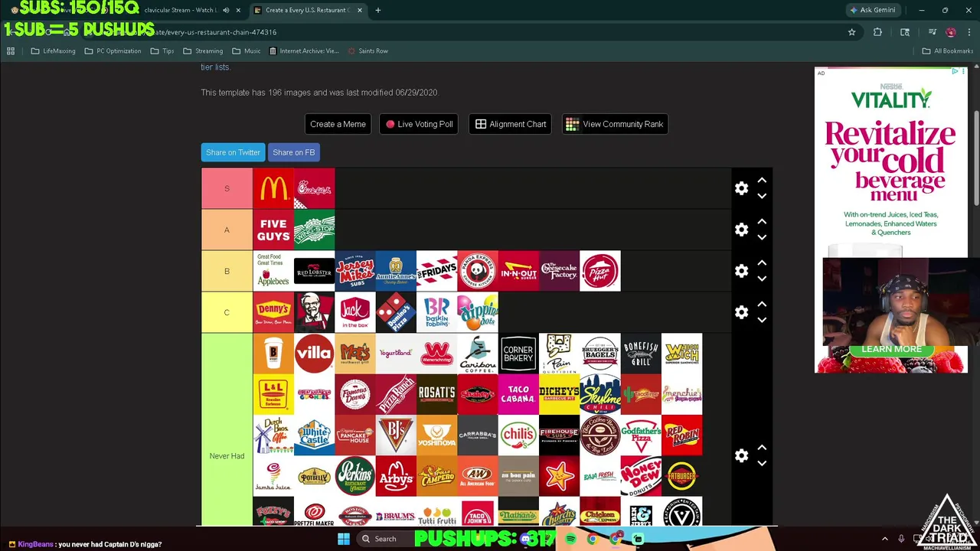Select the Arby's logo
Screen dimensions: 980x551
coord(396,476)
